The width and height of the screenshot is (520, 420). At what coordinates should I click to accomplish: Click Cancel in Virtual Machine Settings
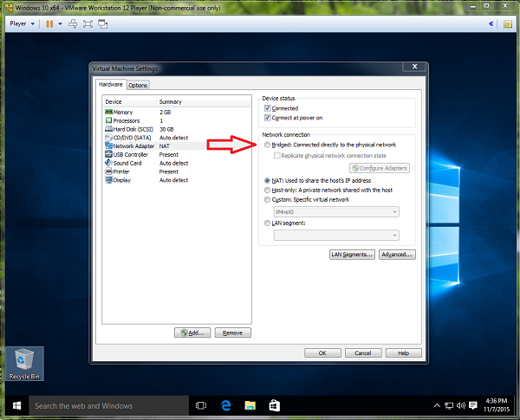363,353
